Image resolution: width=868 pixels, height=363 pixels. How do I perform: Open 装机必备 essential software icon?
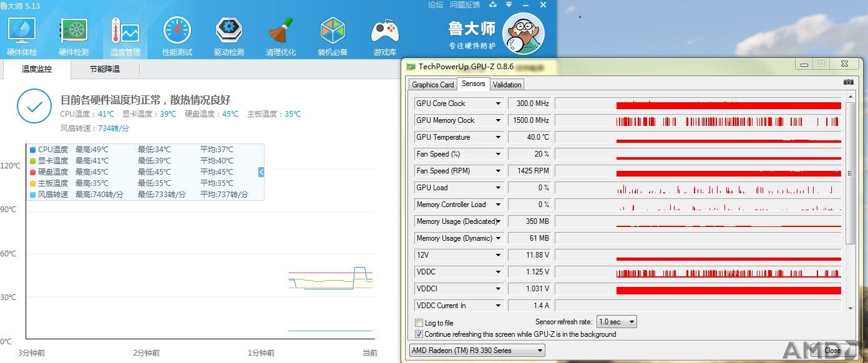333,37
